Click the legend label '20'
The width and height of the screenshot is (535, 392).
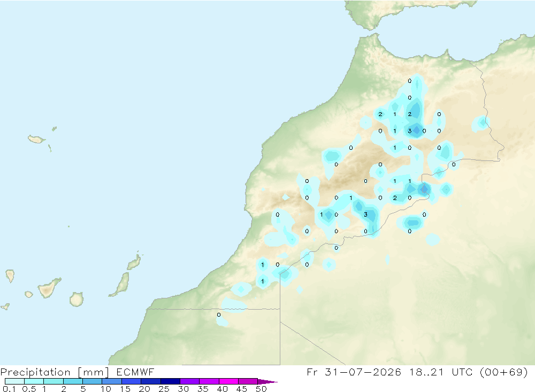click(144, 389)
